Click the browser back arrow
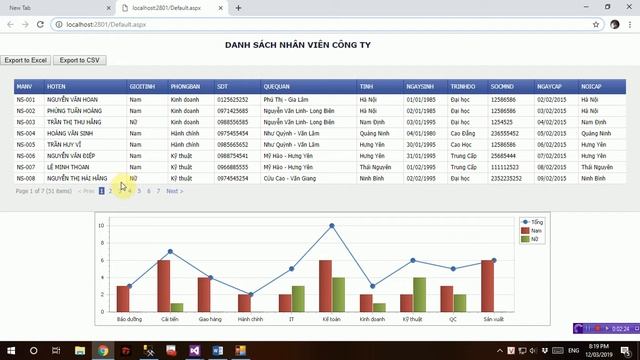 (10, 24)
